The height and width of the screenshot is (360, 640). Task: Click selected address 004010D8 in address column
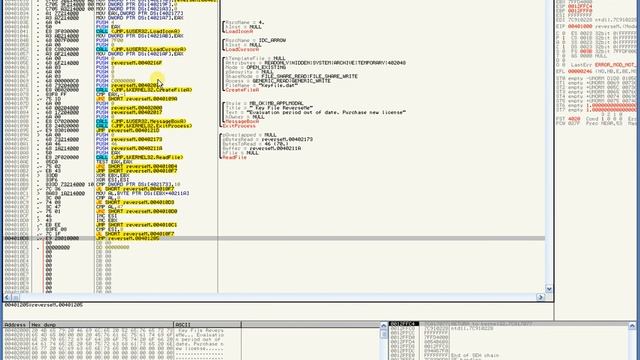[x=16, y=238]
